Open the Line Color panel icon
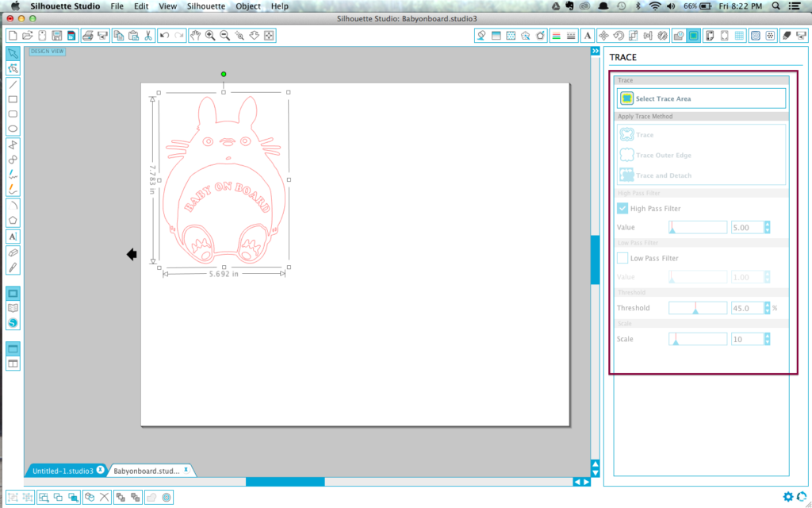 pyautogui.click(x=556, y=36)
